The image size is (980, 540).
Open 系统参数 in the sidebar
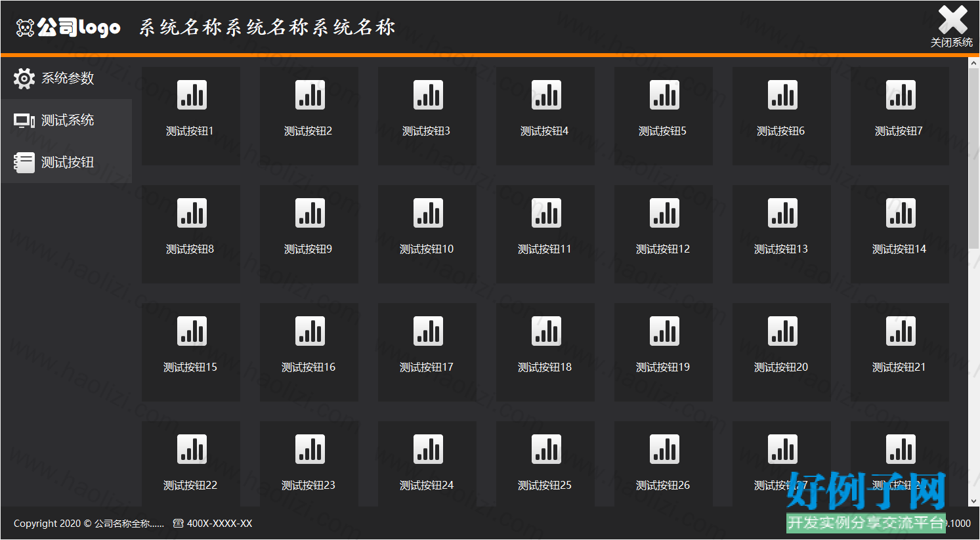[x=66, y=78]
